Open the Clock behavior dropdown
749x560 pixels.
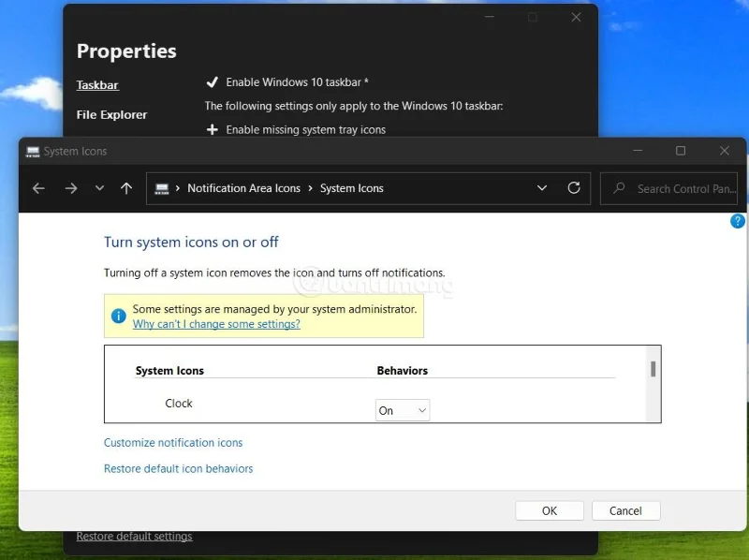403,410
